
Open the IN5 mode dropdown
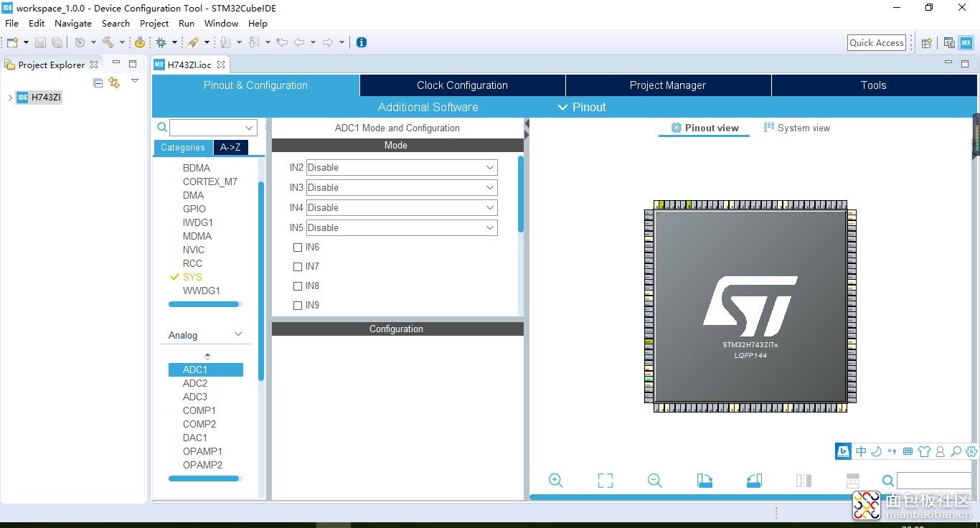tap(402, 227)
